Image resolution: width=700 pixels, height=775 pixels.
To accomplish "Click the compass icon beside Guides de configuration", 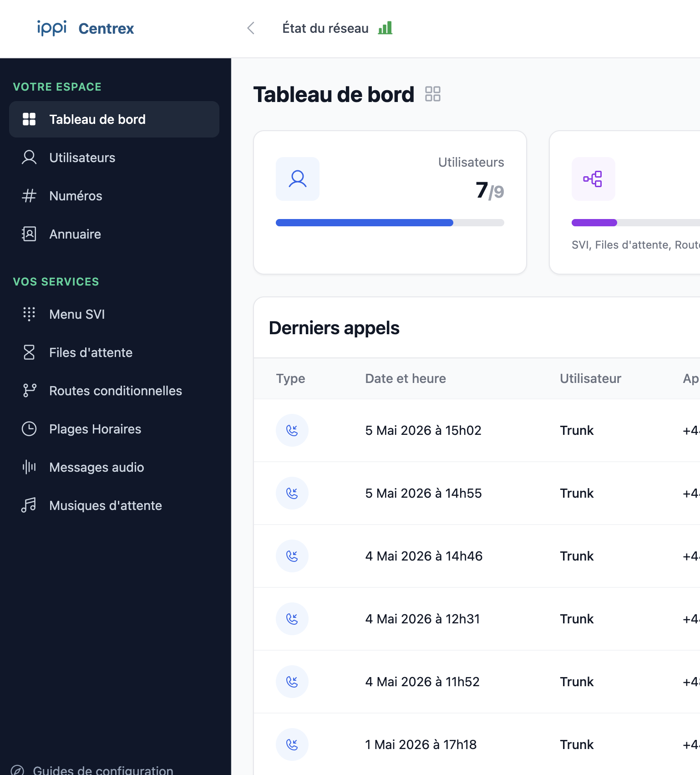I will pyautogui.click(x=17, y=770).
